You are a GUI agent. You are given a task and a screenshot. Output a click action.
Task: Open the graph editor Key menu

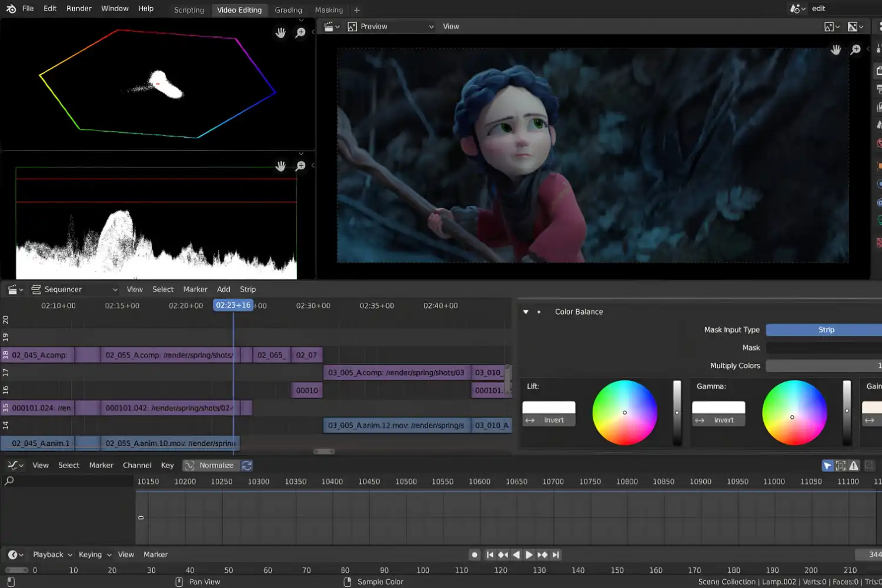[x=168, y=465]
